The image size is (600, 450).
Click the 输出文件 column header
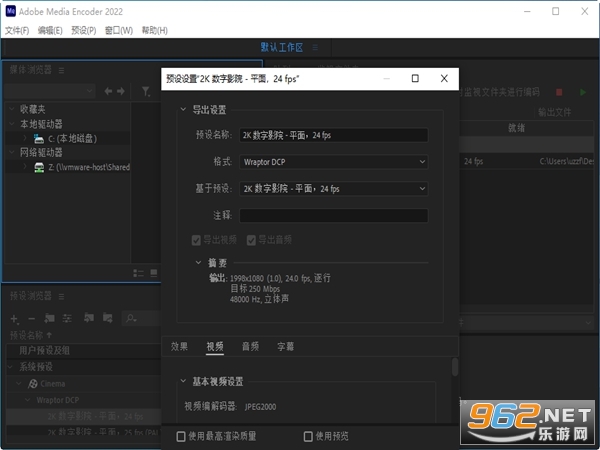point(554,112)
